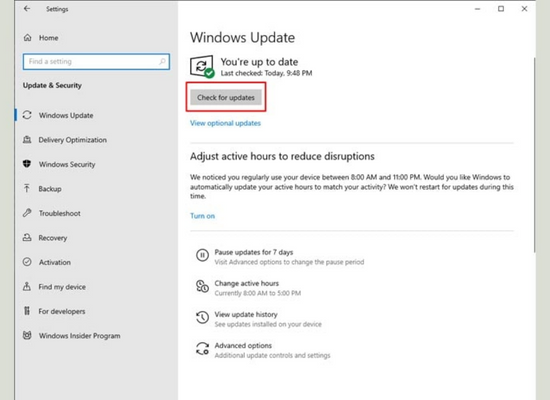Click the 'You're up to date' status text
The image size is (550, 400).
click(259, 62)
